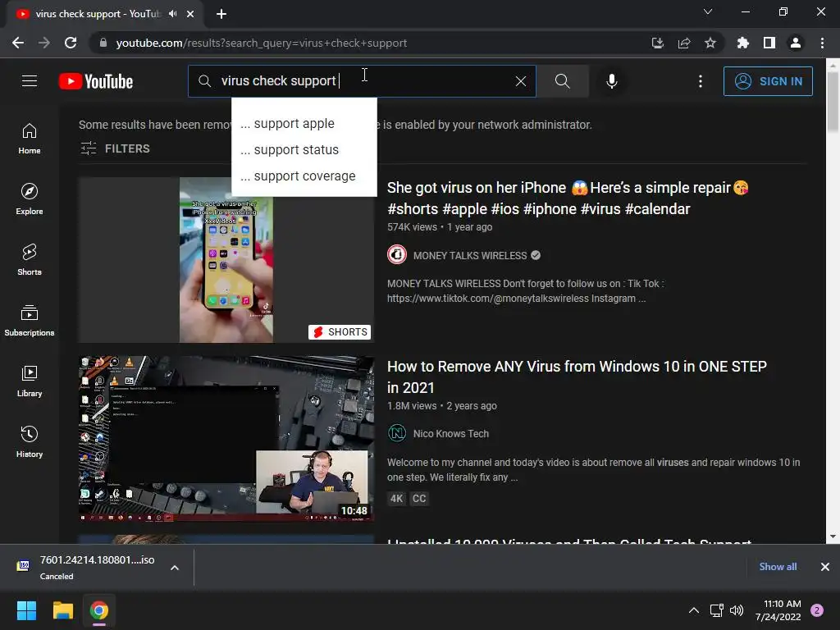The width and height of the screenshot is (840, 630).
Task: Choose suggestion "support status"
Action: [304, 149]
